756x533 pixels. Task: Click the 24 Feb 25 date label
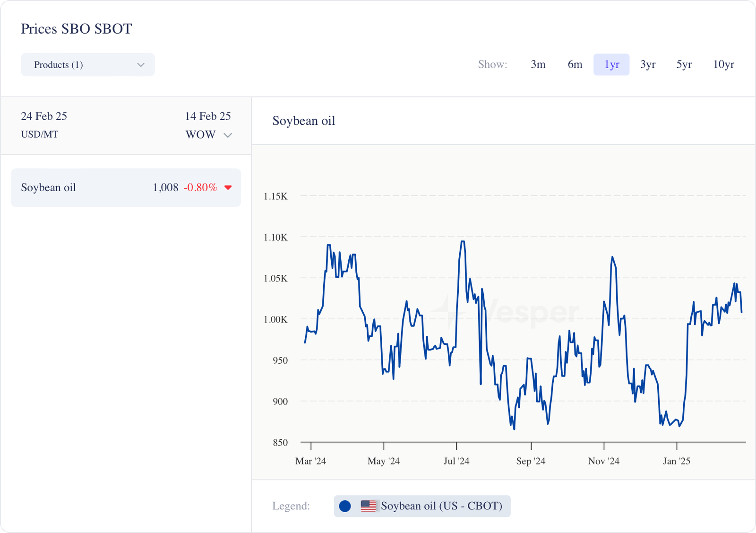tap(44, 116)
